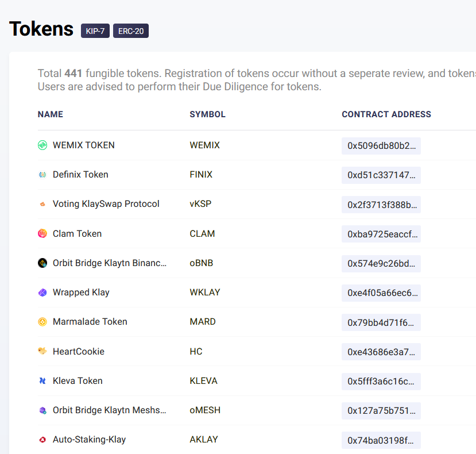Screen dimensions: 476x454
Task: Click the SYMBOL column header
Action: point(207,114)
